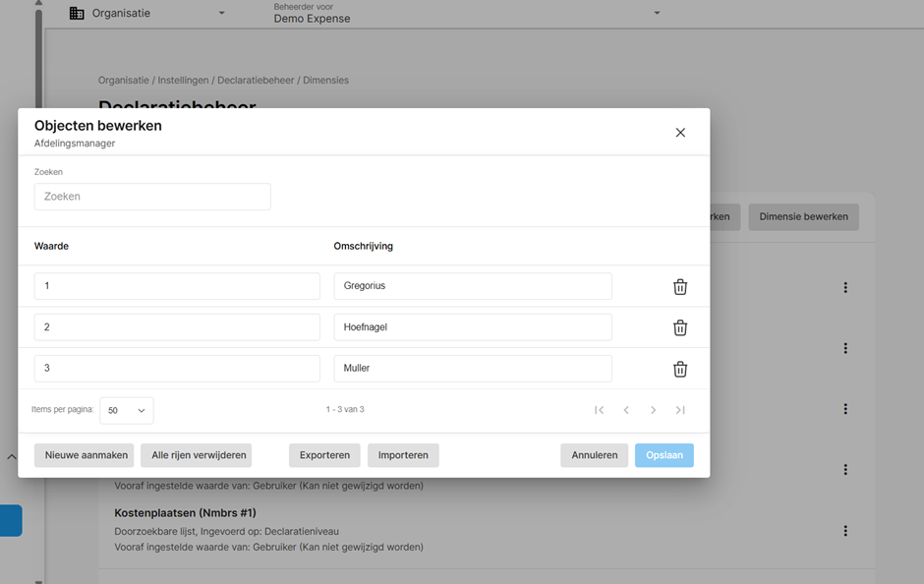Save with the Opslaan button

point(664,455)
